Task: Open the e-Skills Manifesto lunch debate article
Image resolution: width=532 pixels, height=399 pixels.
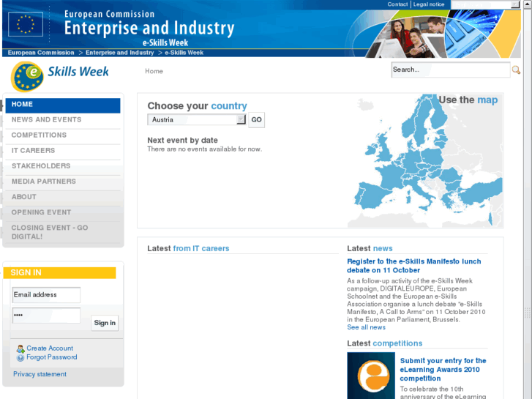Action: click(x=414, y=266)
